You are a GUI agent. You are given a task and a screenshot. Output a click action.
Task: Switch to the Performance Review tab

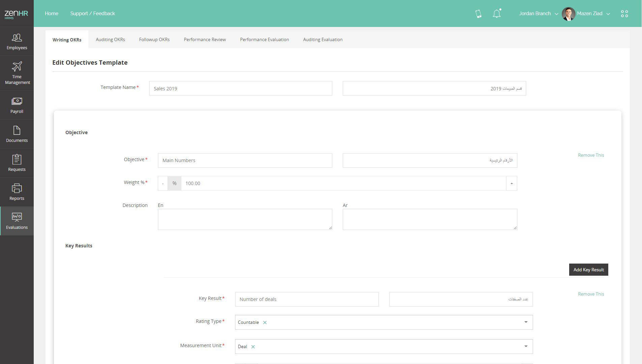(205, 39)
